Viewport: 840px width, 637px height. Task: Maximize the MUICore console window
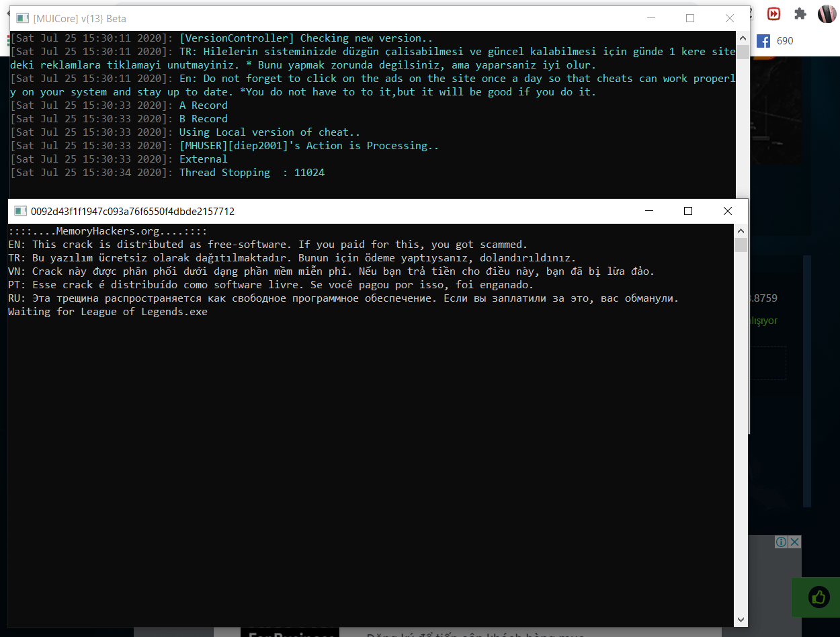(690, 18)
